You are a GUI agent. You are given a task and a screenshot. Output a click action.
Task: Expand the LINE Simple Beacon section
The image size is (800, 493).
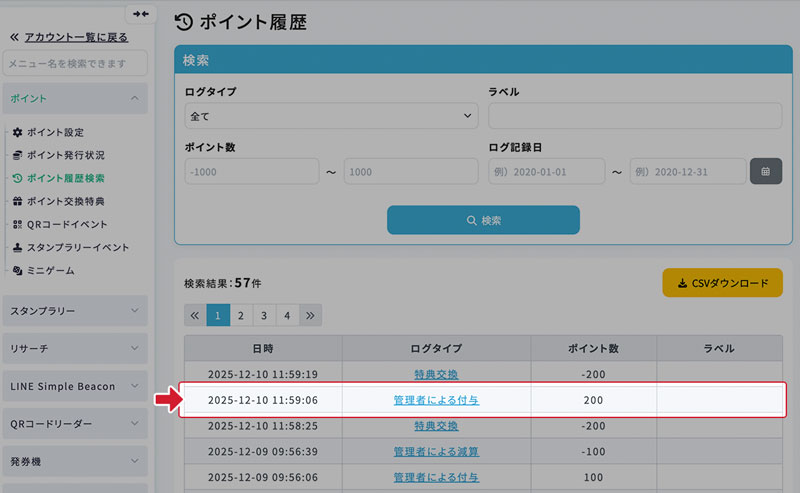point(75,386)
